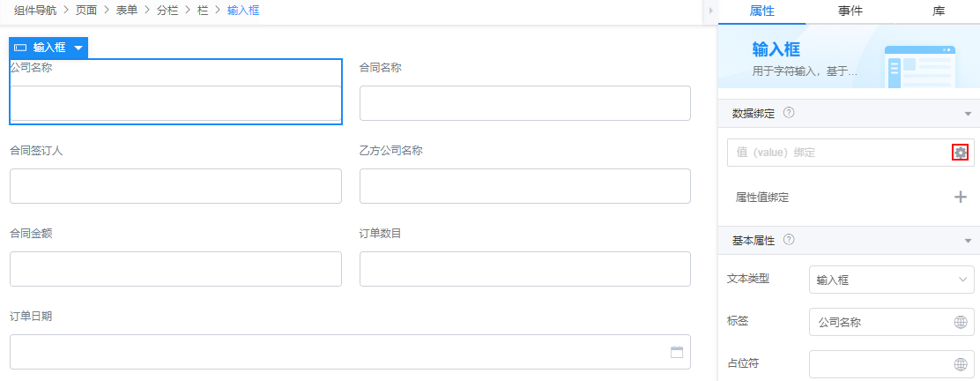Open the 文本类型 dropdown
The image size is (980, 381).
point(891,280)
